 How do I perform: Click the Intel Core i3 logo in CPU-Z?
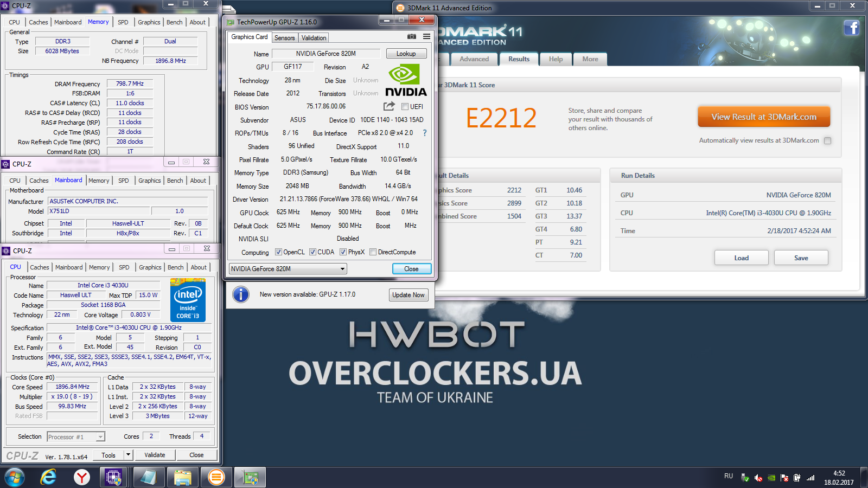(188, 300)
